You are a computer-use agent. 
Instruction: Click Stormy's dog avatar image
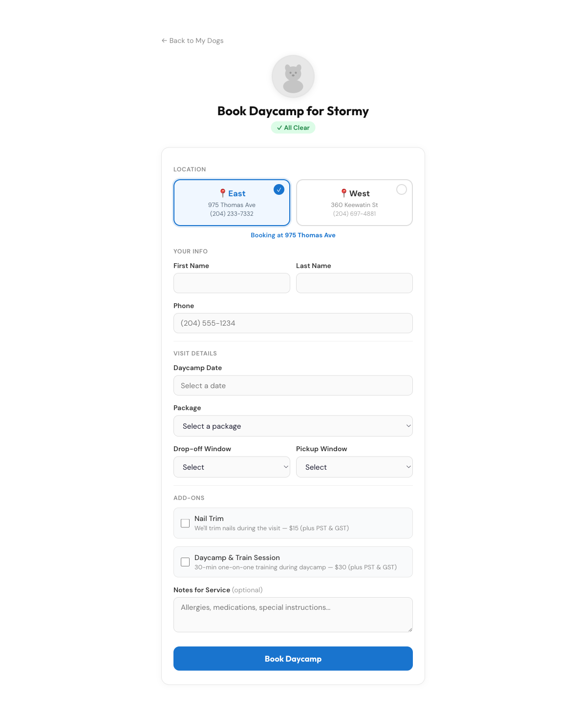(x=293, y=76)
